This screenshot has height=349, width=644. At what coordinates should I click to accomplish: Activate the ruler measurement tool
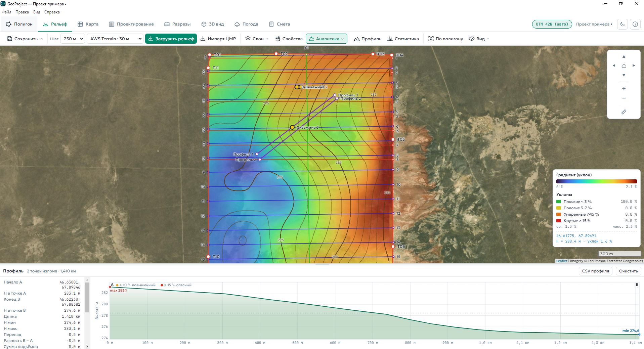tap(624, 112)
